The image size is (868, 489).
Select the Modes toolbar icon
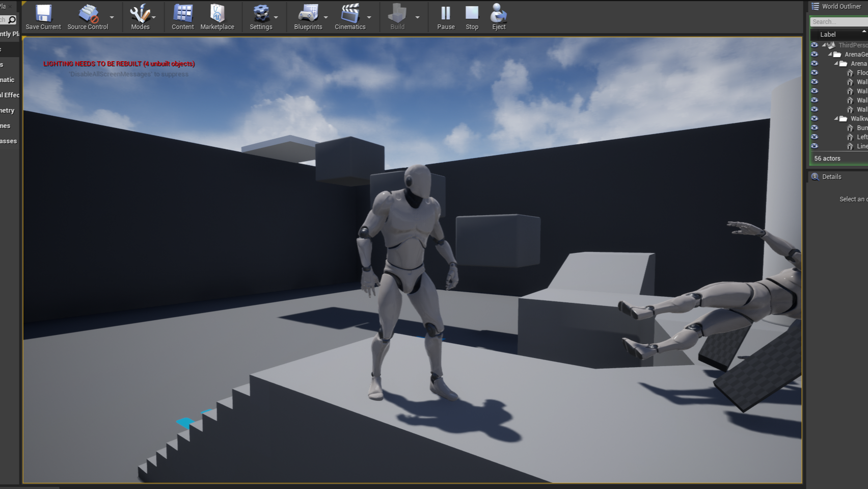click(x=140, y=13)
